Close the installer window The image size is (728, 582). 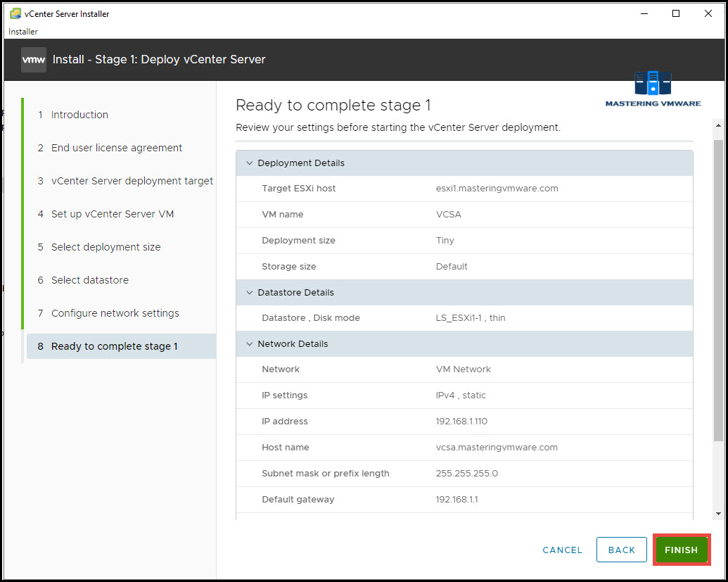708,13
